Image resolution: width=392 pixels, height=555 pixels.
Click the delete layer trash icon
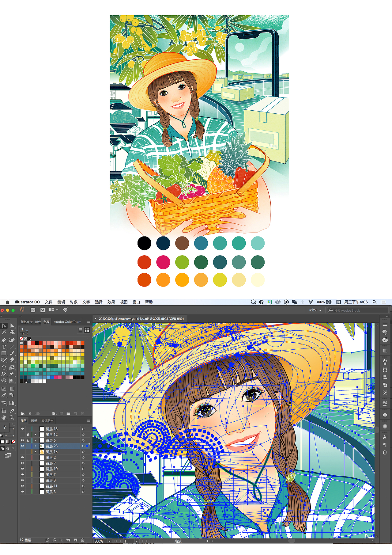(83, 540)
